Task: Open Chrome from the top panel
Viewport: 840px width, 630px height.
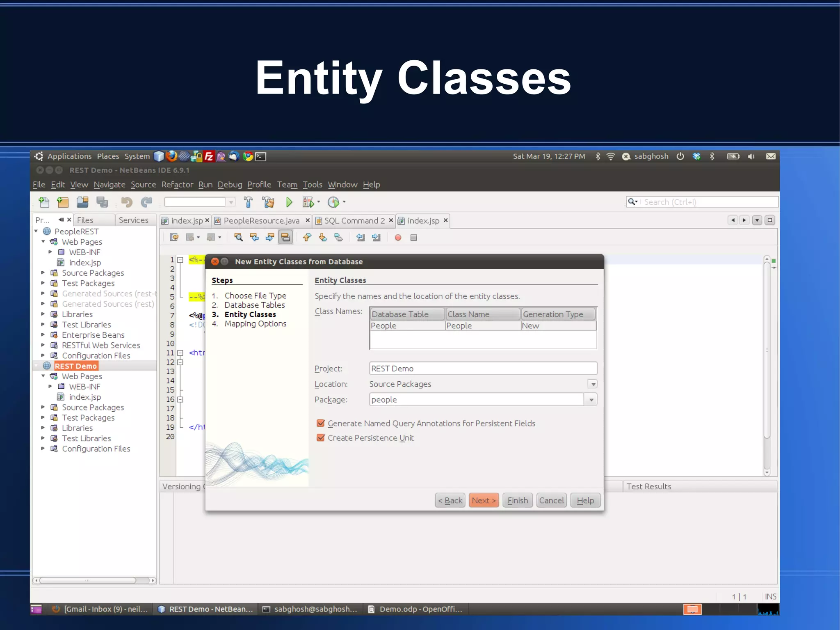Action: pos(247,156)
